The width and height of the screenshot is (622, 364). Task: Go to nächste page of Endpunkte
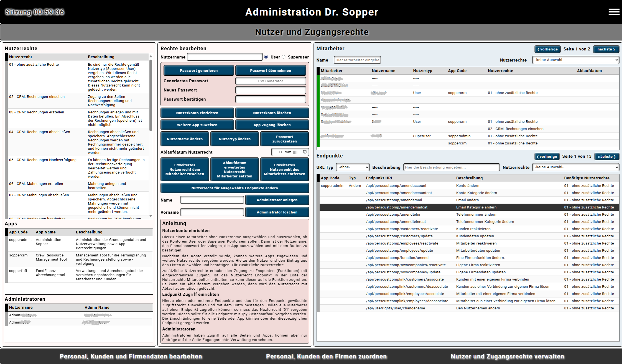[x=606, y=156]
